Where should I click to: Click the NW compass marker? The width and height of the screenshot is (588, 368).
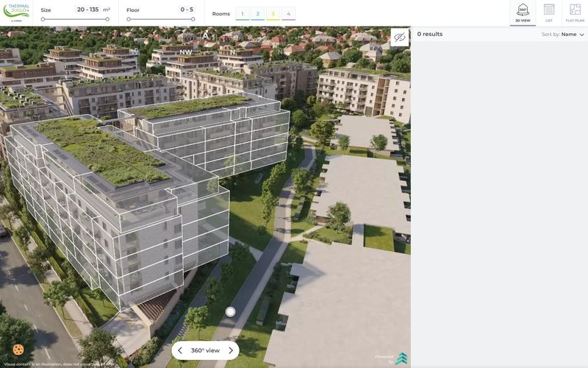186,52
